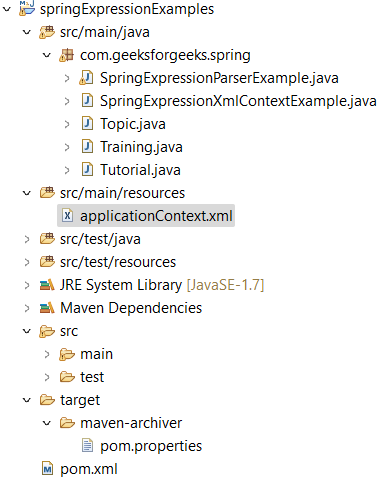This screenshot has width=392, height=477.
Task: Collapse the maven-archiver folder
Action: (47, 423)
